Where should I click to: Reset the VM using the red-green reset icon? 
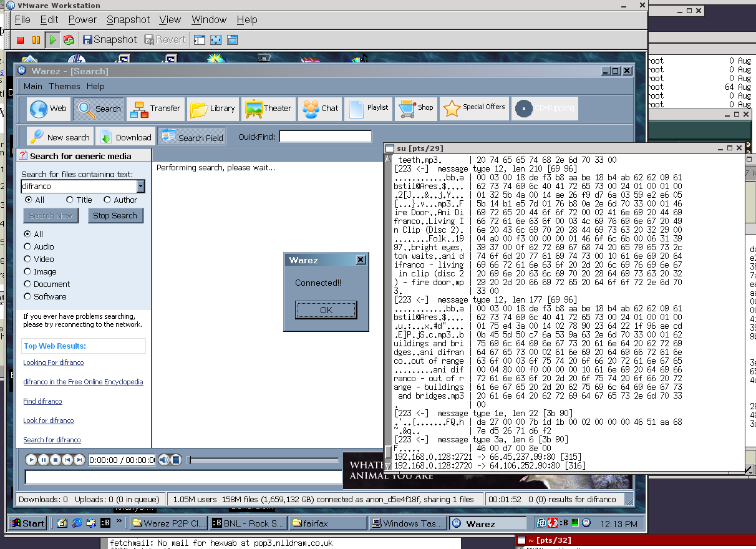pos(69,40)
